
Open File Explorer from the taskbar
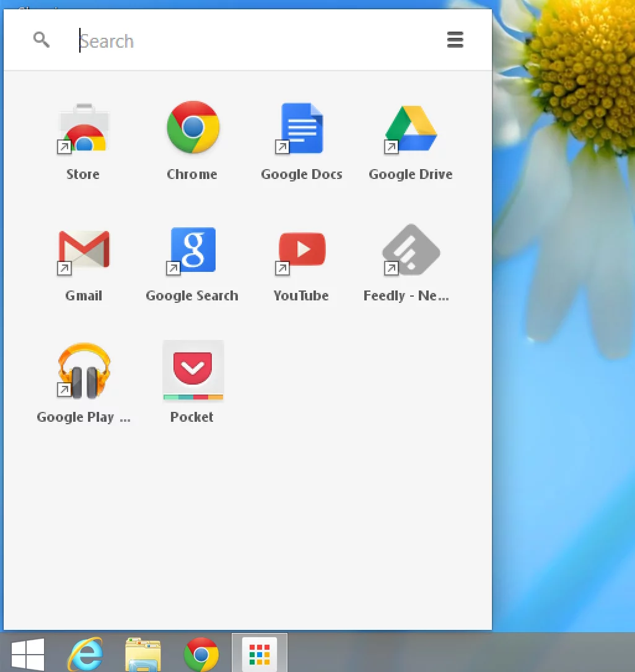[142, 652]
